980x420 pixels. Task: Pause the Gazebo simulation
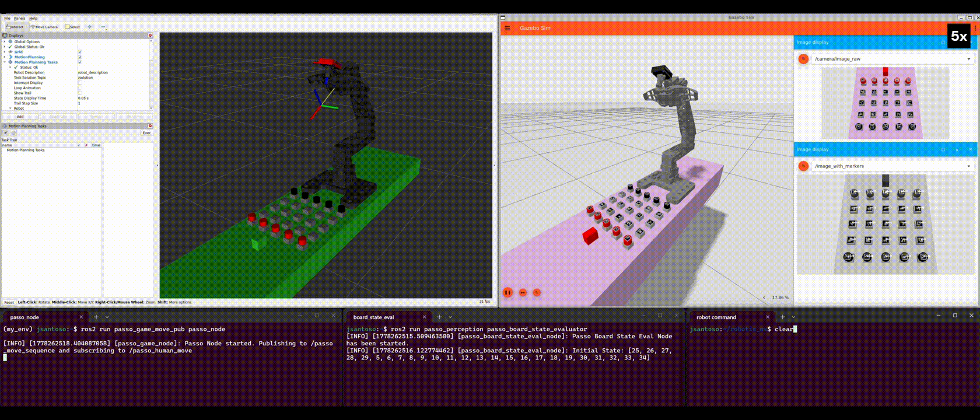coord(508,292)
